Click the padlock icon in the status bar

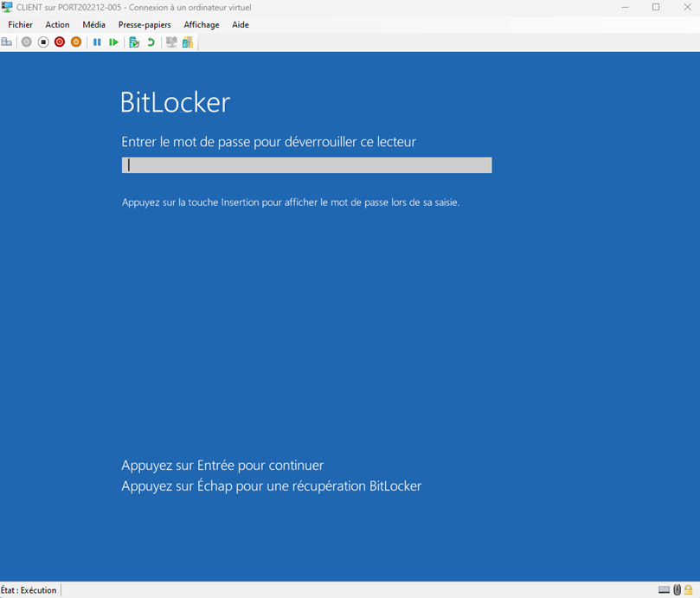coord(689,590)
